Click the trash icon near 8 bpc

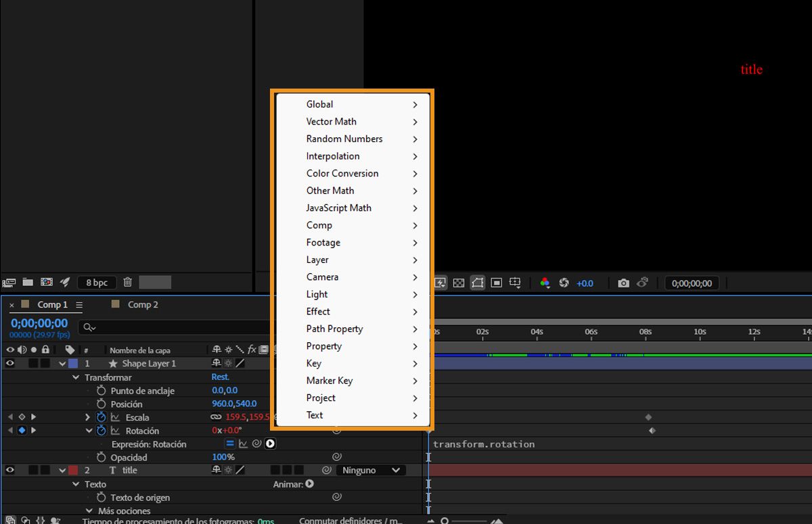pos(127,282)
